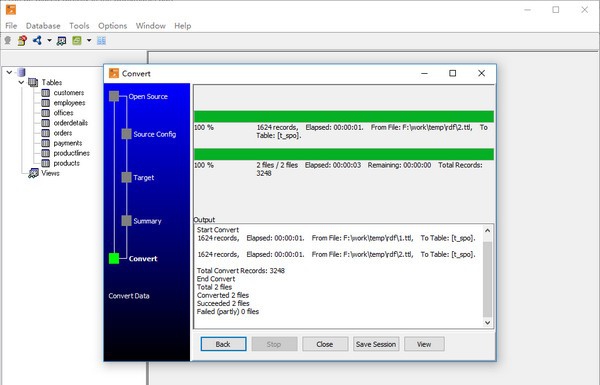
Task: Click the orderdetails table name
Action: [x=71, y=123]
